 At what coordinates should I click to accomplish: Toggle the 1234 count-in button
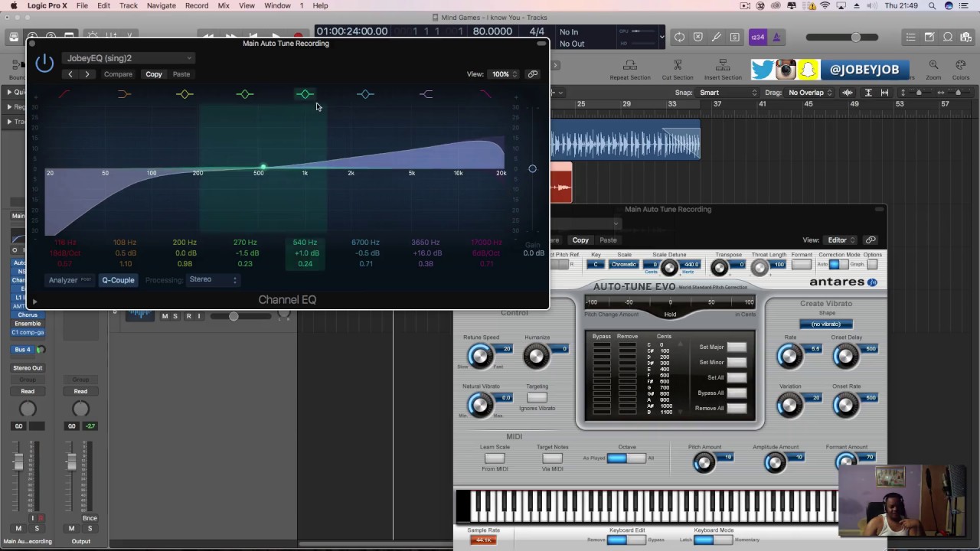point(757,37)
